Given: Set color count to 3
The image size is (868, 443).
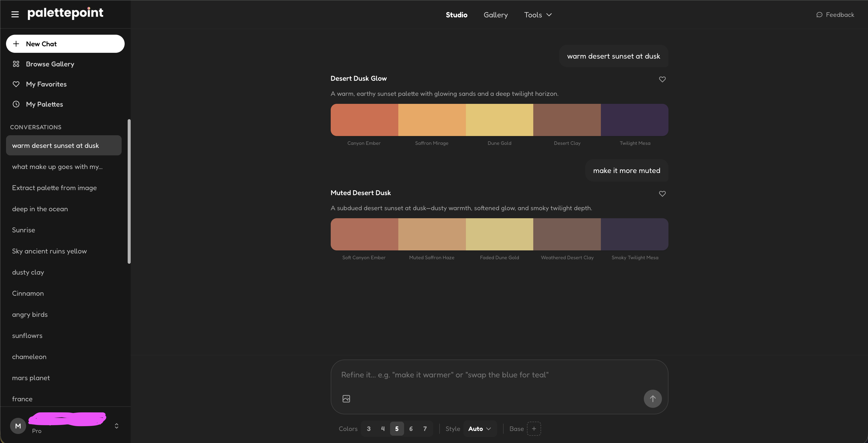Looking at the screenshot, I should point(369,429).
